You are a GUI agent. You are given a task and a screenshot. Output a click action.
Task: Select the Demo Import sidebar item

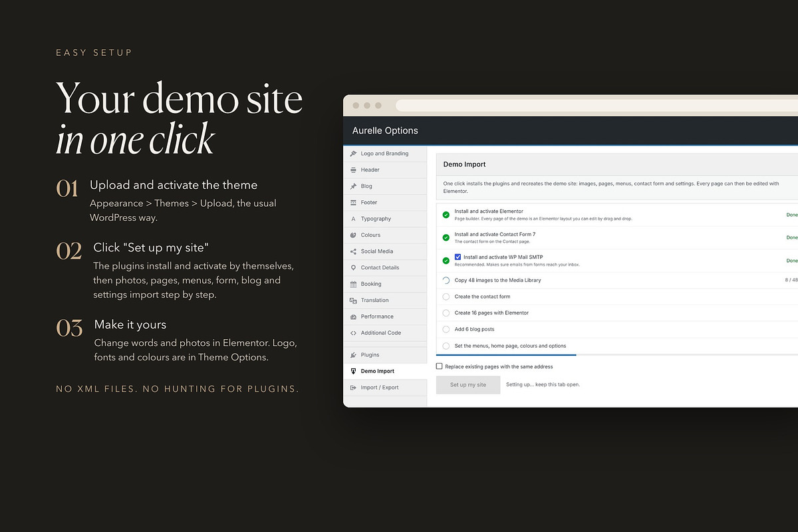tap(385, 371)
